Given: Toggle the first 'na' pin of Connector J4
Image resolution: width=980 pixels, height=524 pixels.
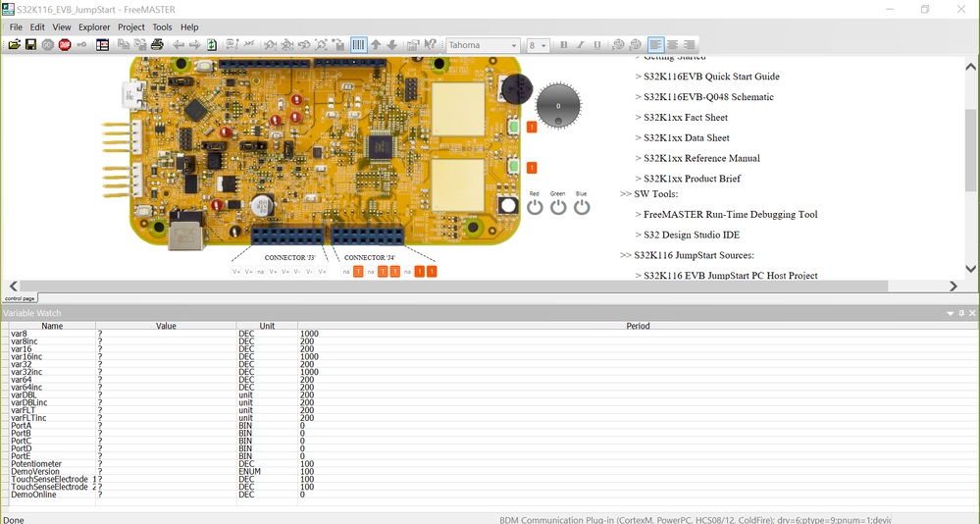Looking at the screenshot, I should pyautogui.click(x=345, y=272).
